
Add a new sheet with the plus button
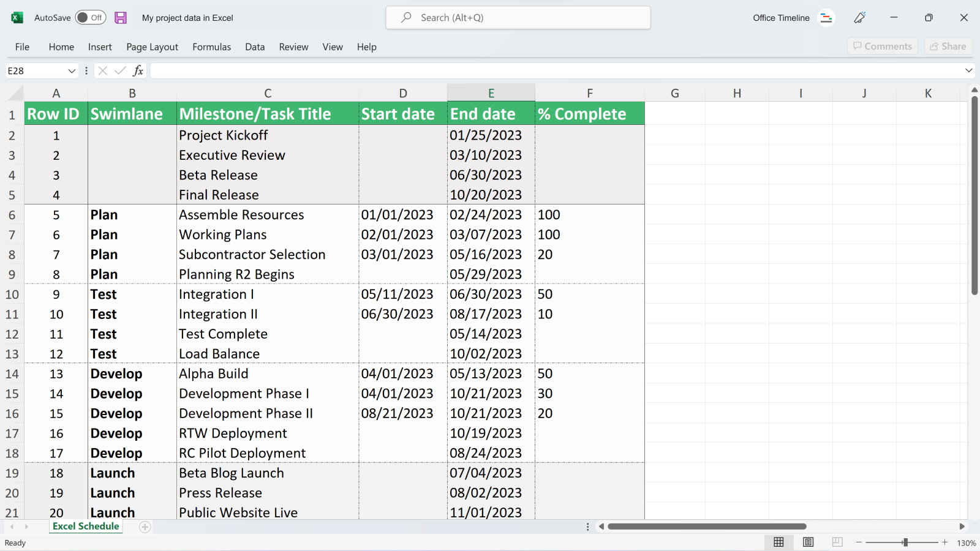tap(145, 526)
